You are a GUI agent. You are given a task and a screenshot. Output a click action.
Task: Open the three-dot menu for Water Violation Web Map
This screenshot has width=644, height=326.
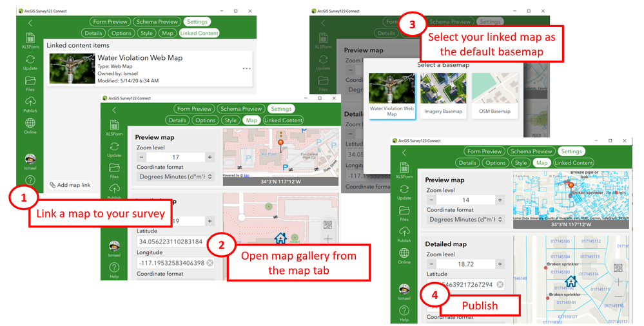coord(246,68)
